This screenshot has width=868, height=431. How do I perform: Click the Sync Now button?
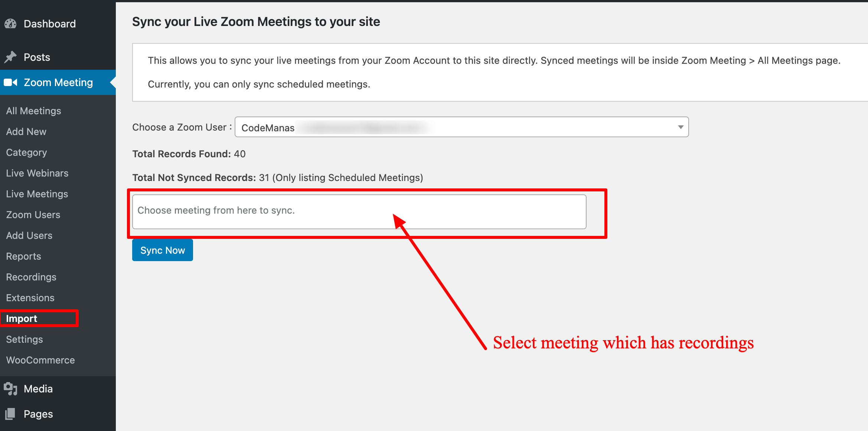163,250
